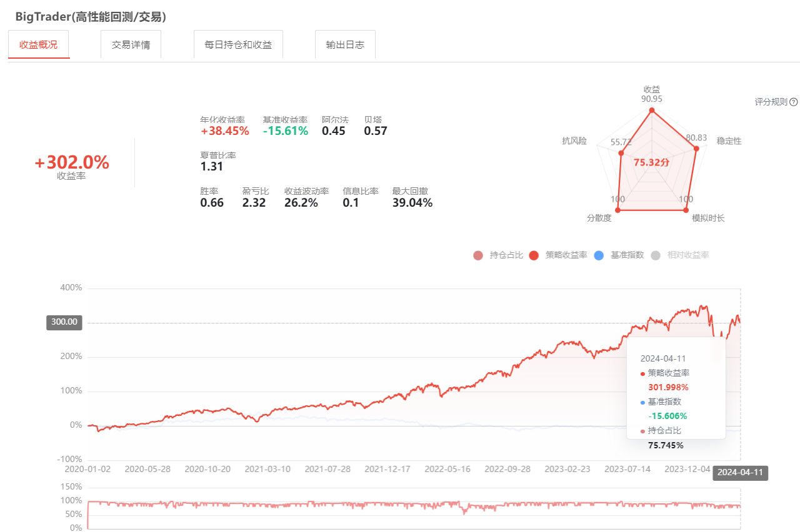Toggle the 持仓占比 legend series

click(x=498, y=255)
